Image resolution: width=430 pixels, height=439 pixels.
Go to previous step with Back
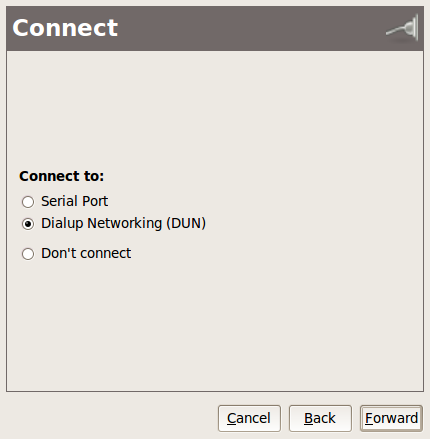coord(320,418)
